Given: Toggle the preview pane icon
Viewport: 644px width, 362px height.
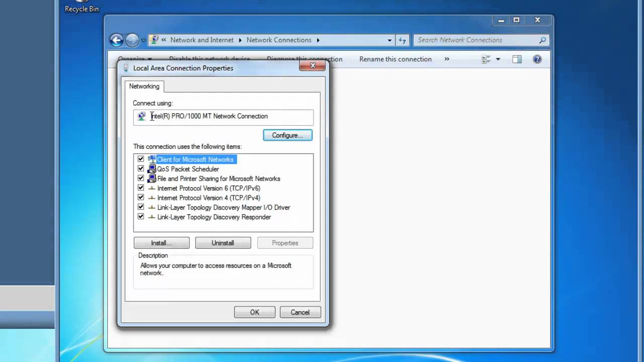Looking at the screenshot, I should pyautogui.click(x=517, y=59).
